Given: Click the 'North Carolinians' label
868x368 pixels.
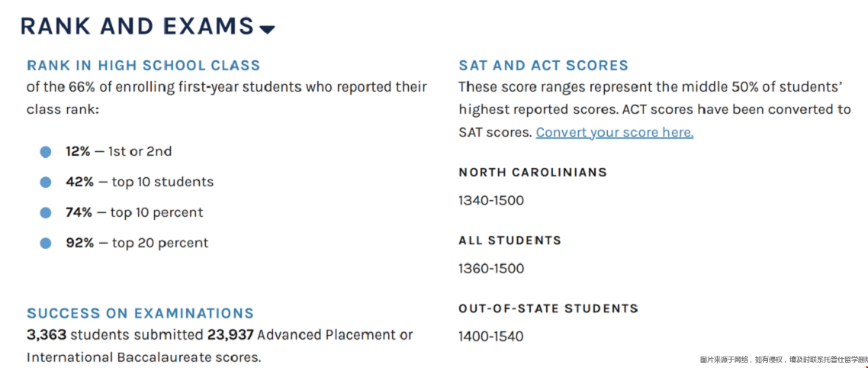Looking at the screenshot, I should [x=532, y=172].
